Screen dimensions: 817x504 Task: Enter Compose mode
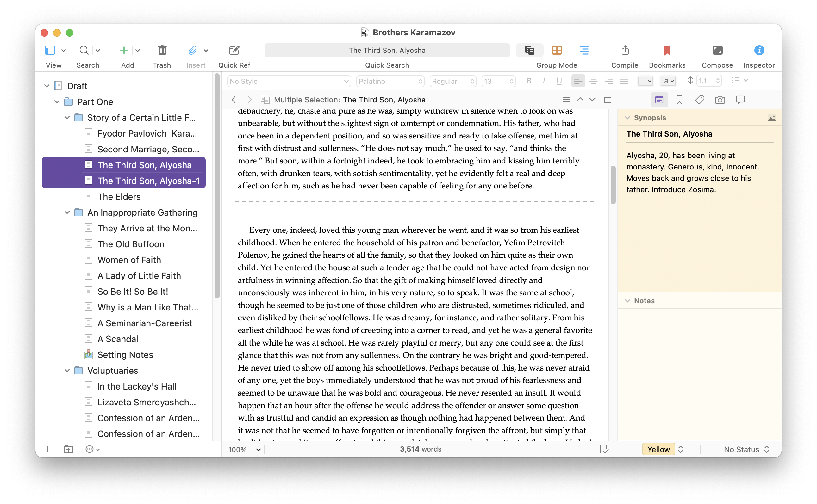click(717, 51)
